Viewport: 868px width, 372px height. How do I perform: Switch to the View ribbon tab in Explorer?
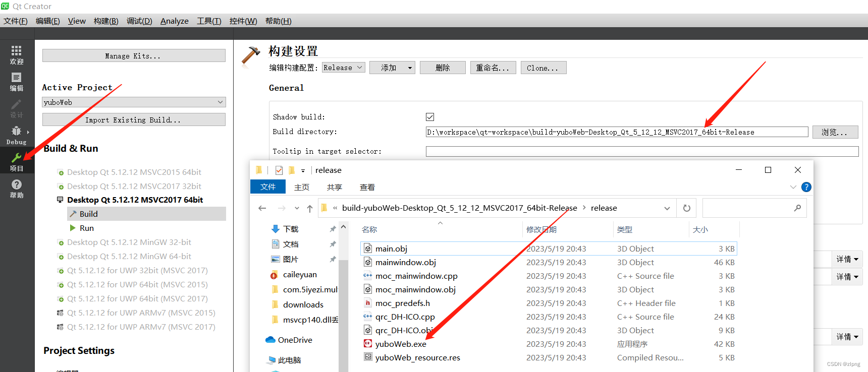(367, 187)
